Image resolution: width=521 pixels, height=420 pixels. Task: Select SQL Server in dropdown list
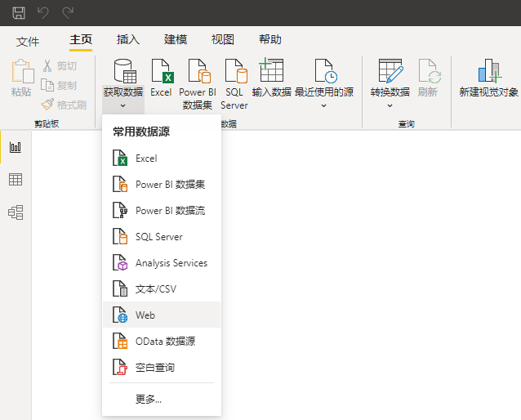pyautogui.click(x=162, y=237)
